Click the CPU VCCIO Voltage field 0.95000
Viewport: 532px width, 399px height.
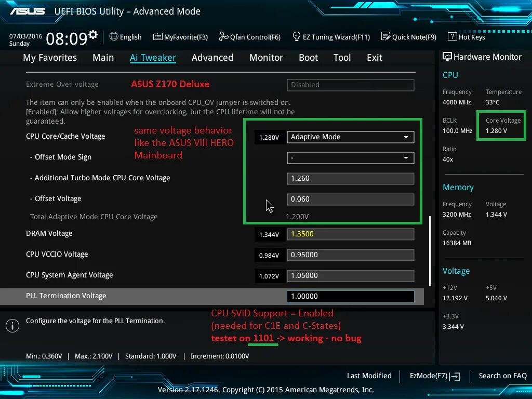[x=351, y=255]
